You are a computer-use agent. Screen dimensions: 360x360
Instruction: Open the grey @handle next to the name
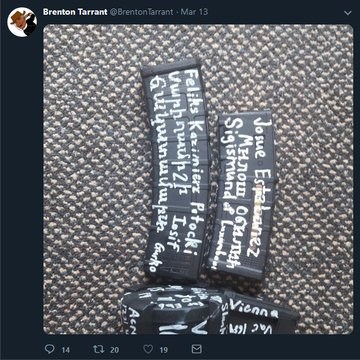(142, 12)
